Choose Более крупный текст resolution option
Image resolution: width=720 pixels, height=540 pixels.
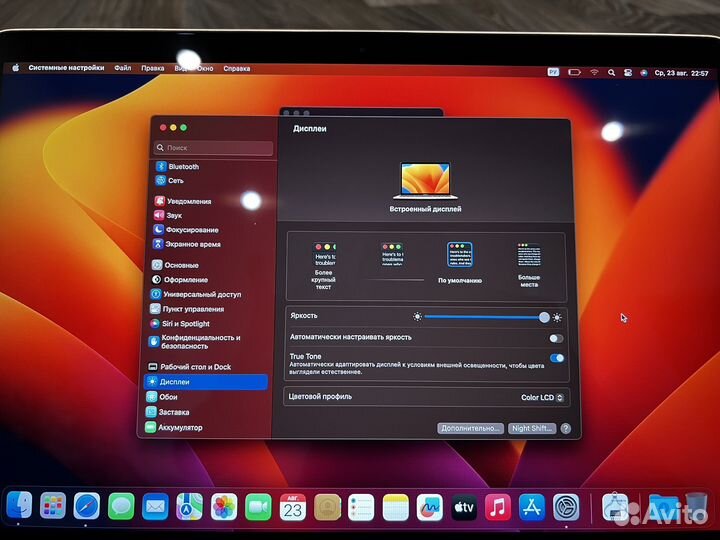tap(324, 266)
